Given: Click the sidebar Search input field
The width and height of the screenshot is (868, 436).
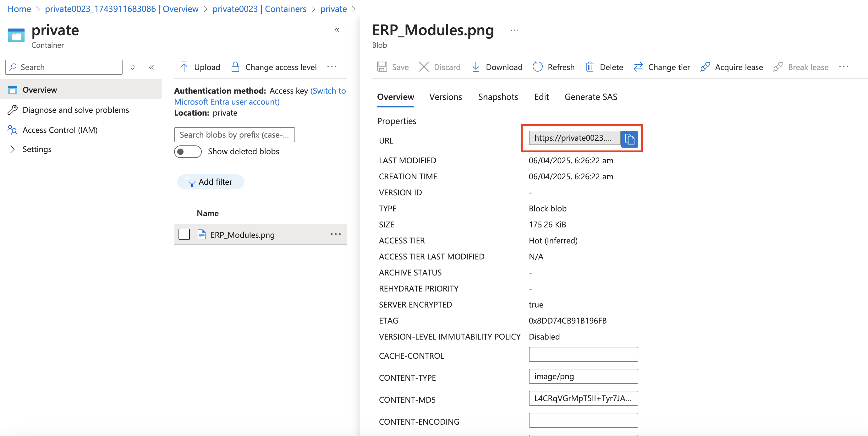Looking at the screenshot, I should [x=64, y=67].
